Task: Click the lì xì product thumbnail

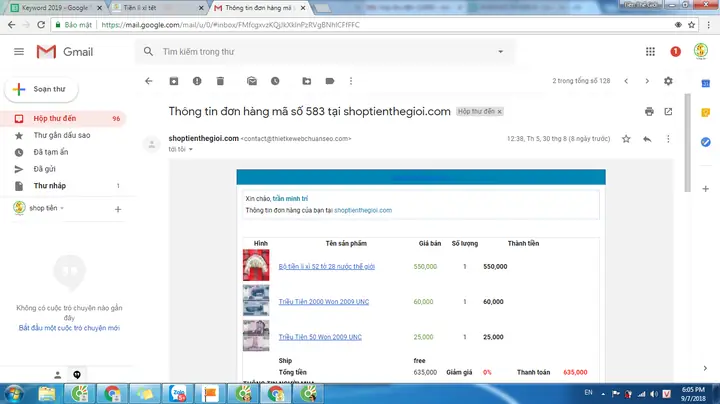Action: [256, 265]
